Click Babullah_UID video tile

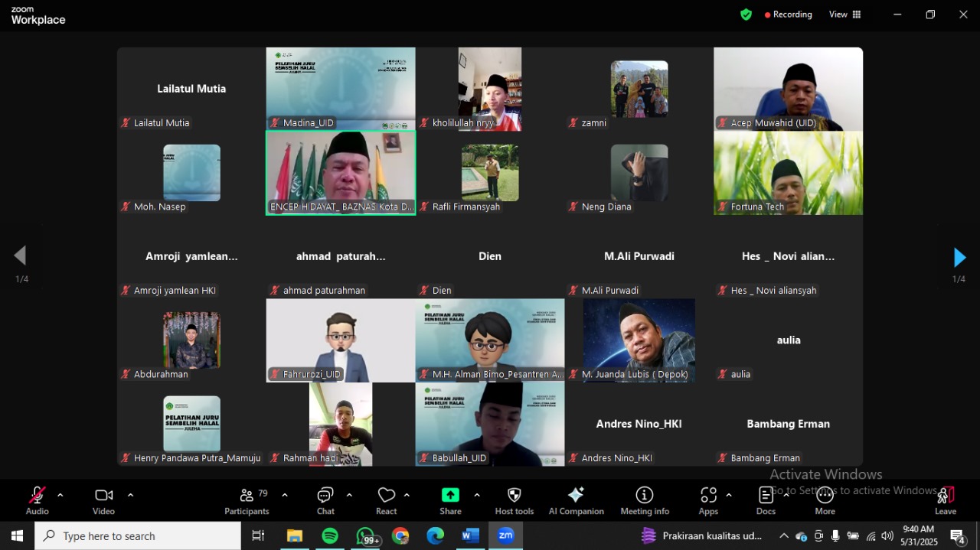coord(490,424)
